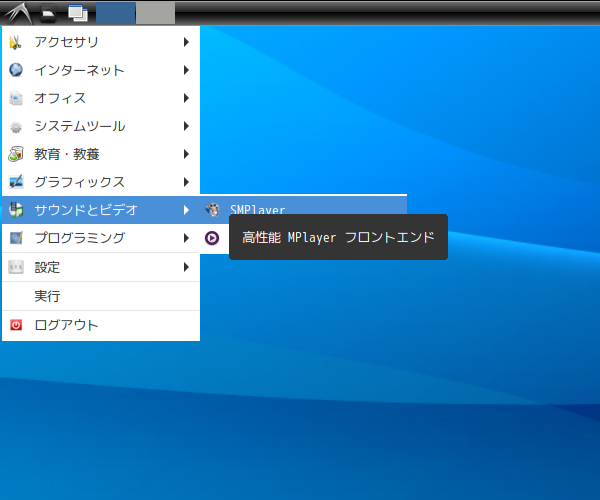Click the settings panel icon beside 設定
The image size is (600, 500).
point(16,267)
